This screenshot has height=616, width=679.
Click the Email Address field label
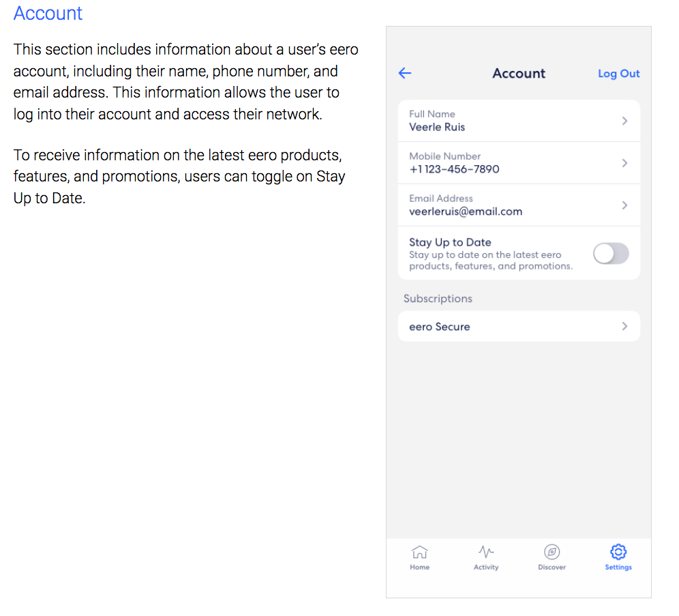coord(441,199)
